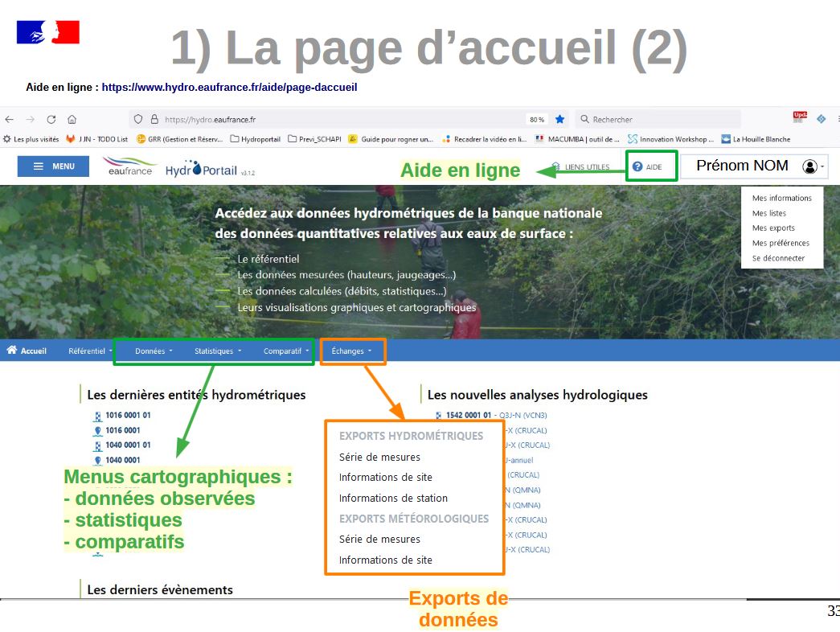840x632 pixels.
Task: Open entity 1040 0001 01 link
Action: (x=128, y=445)
